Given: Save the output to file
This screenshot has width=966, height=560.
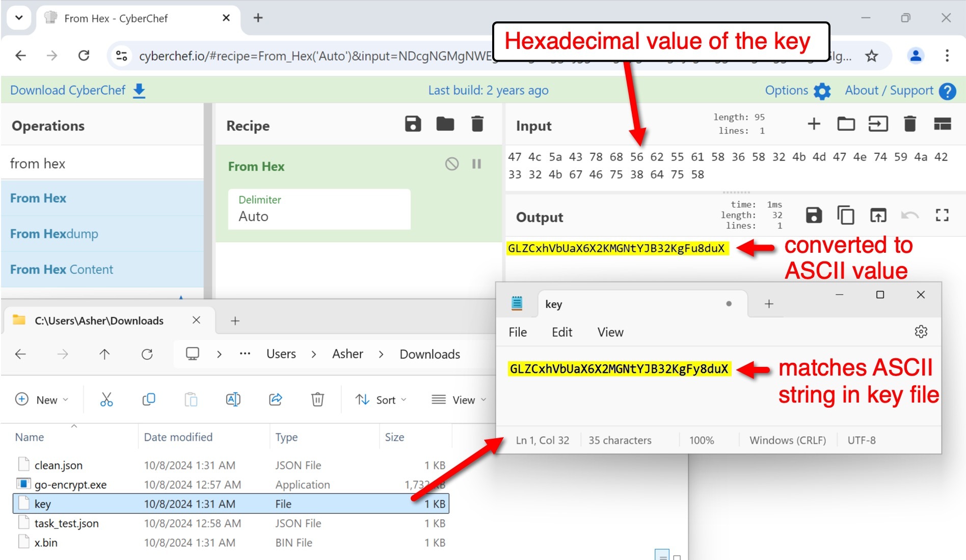Looking at the screenshot, I should pyautogui.click(x=814, y=216).
